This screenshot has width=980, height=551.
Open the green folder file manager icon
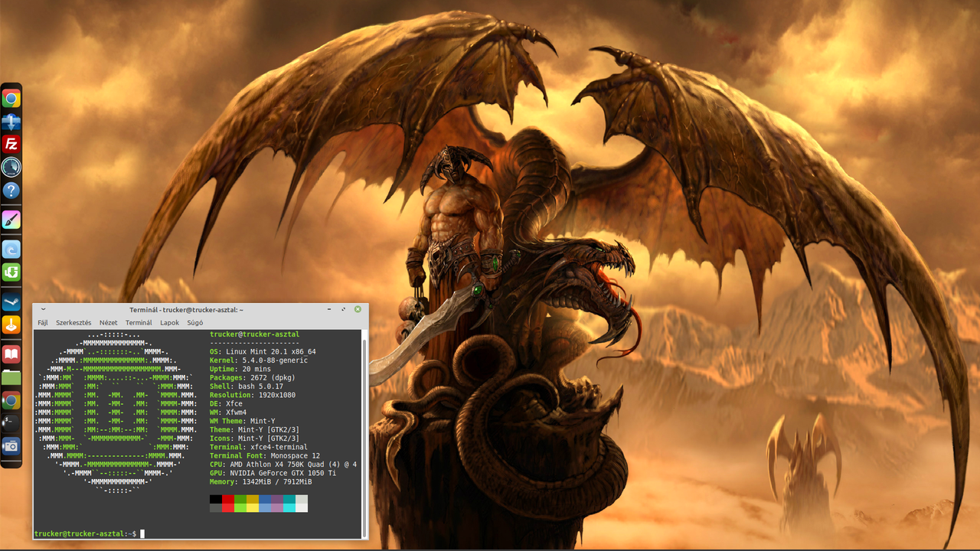11,377
